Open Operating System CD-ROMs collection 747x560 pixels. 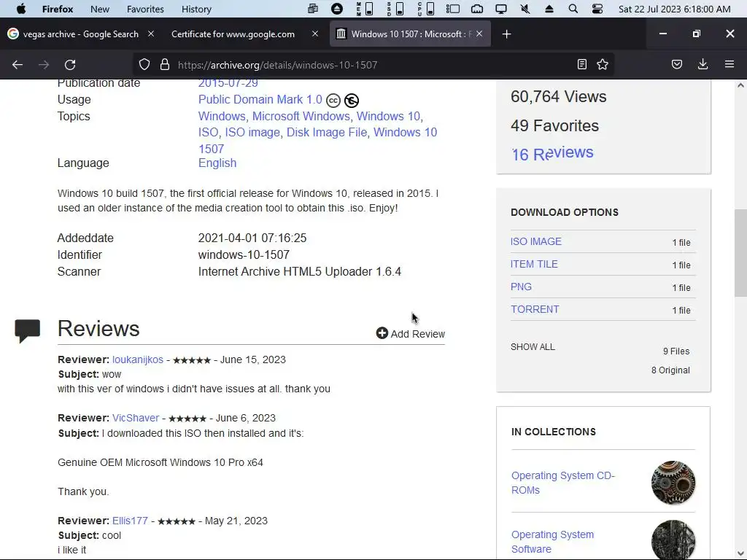point(563,483)
